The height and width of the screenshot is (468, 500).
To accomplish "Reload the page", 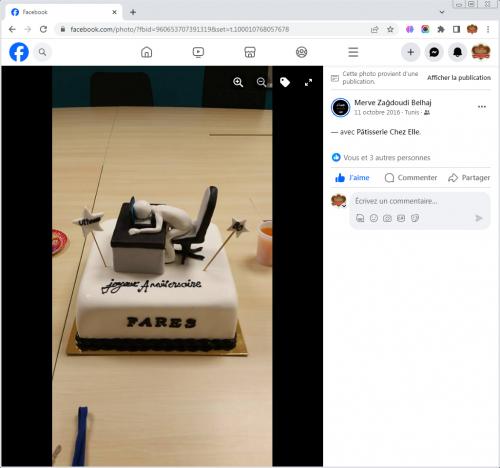I will tap(43, 29).
